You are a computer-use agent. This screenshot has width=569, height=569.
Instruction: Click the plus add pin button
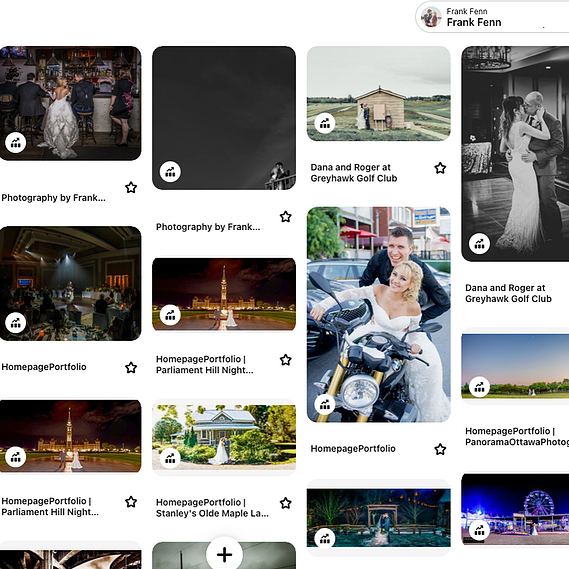(x=224, y=554)
